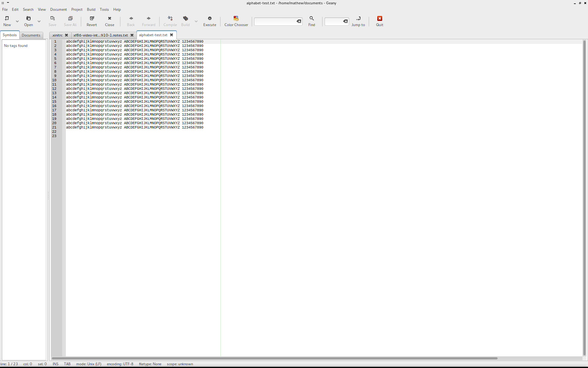Click the Find magnifier icon
Viewport: 588px width, 368px height.
point(311,19)
